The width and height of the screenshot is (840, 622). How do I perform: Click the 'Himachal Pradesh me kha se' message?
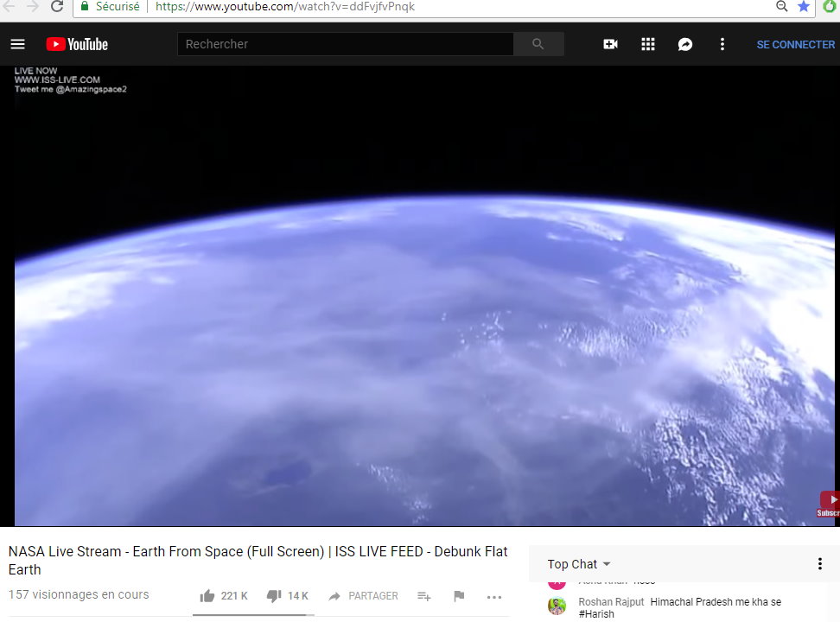pyautogui.click(x=716, y=601)
